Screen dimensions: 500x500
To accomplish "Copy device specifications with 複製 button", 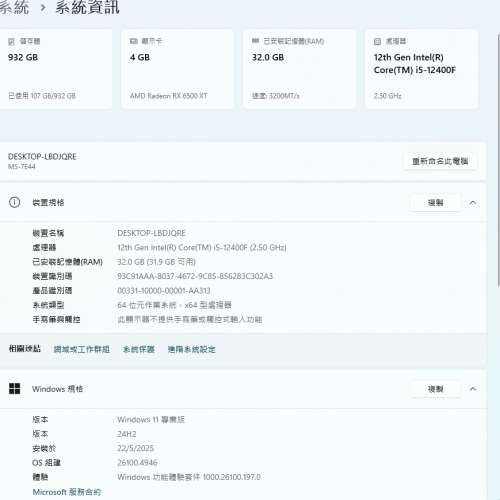I will coord(435,202).
